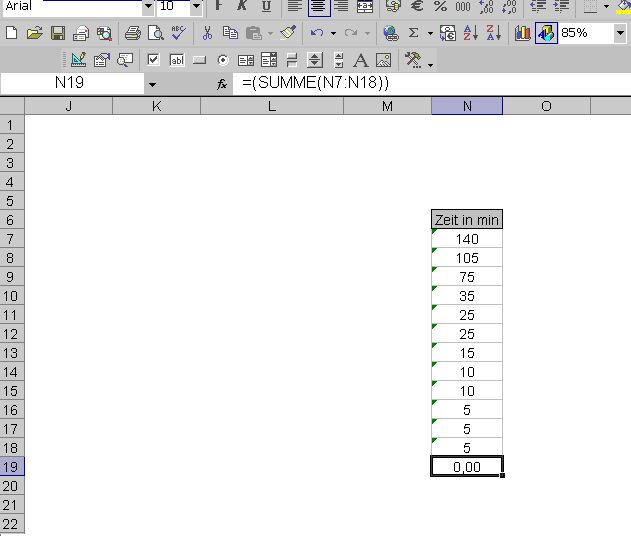631x536 pixels.
Task: Select column L header
Action: click(x=272, y=106)
